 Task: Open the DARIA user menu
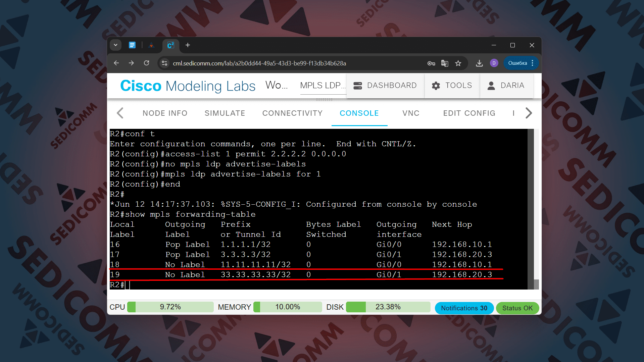(506, 86)
